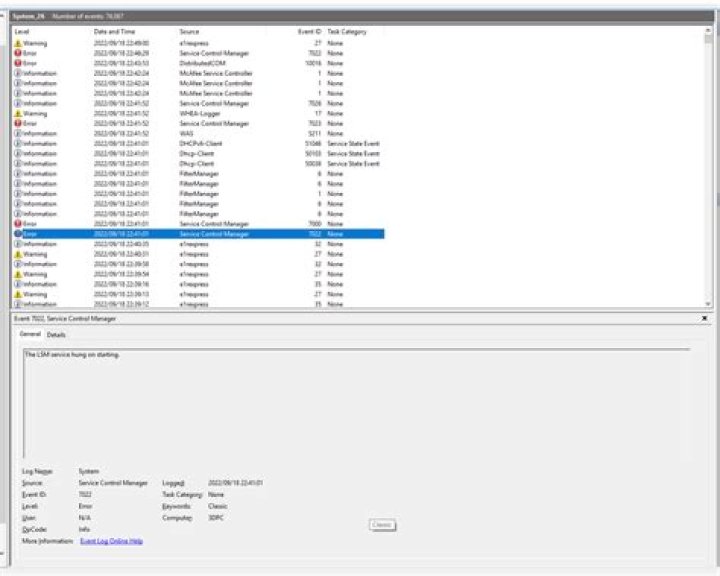Image resolution: width=720 pixels, height=576 pixels.
Task: Click the warning icon on the WHEA-Logger row
Action: (x=18, y=113)
